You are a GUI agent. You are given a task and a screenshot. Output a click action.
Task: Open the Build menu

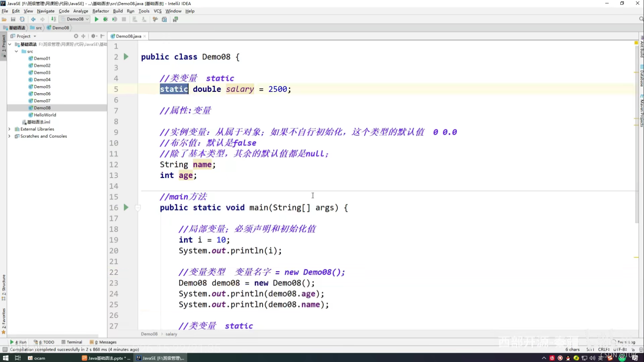117,11
